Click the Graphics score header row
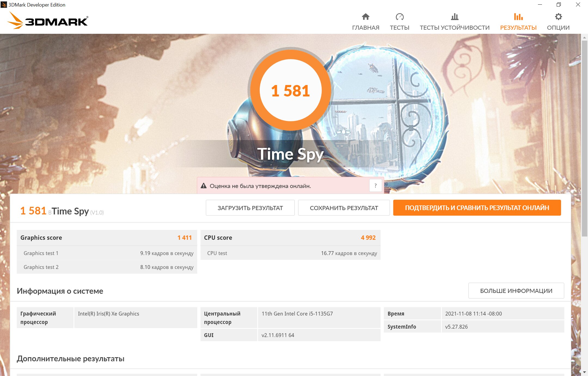Image resolution: width=588 pixels, height=376 pixels. click(x=107, y=238)
